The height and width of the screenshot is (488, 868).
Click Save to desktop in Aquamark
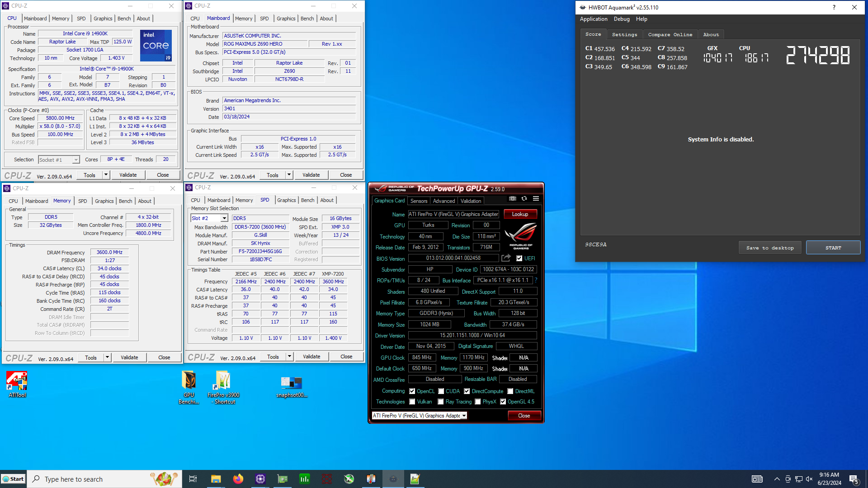[770, 248]
